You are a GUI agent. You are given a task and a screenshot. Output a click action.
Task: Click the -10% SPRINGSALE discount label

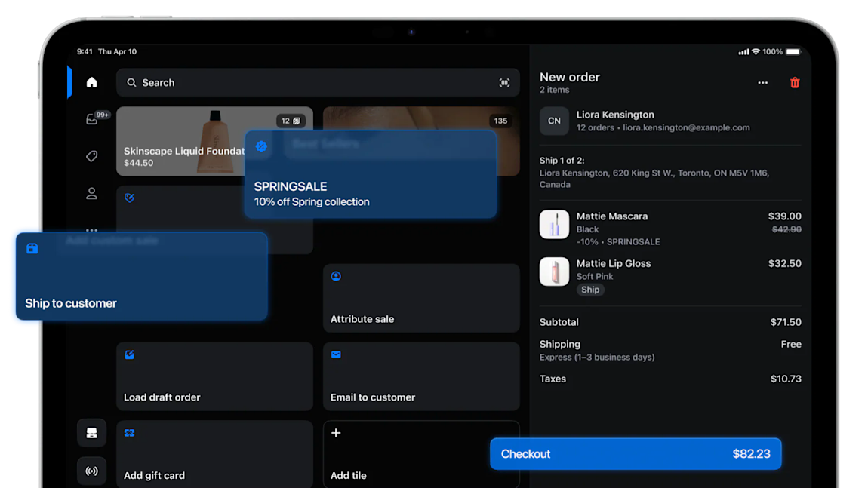[617, 242]
